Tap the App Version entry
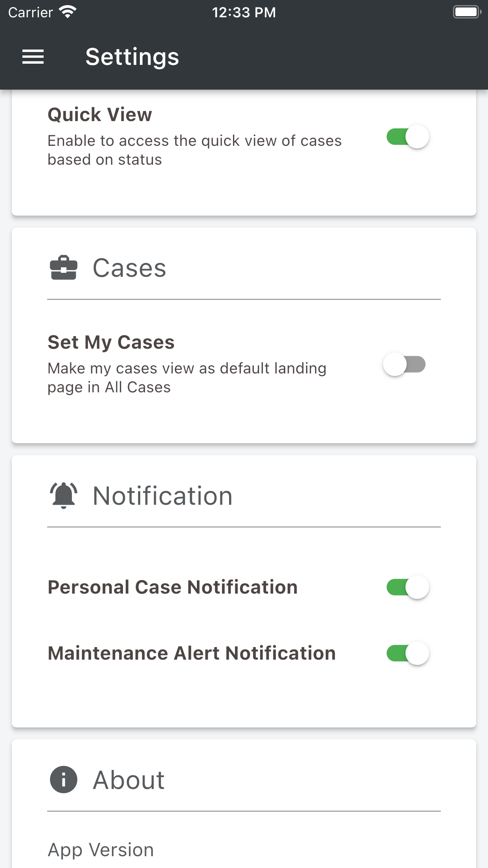Viewport: 488px width, 868px height. pos(101,850)
